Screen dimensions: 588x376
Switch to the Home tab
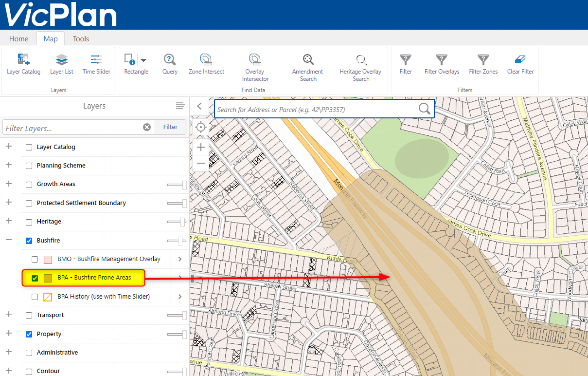coord(19,39)
